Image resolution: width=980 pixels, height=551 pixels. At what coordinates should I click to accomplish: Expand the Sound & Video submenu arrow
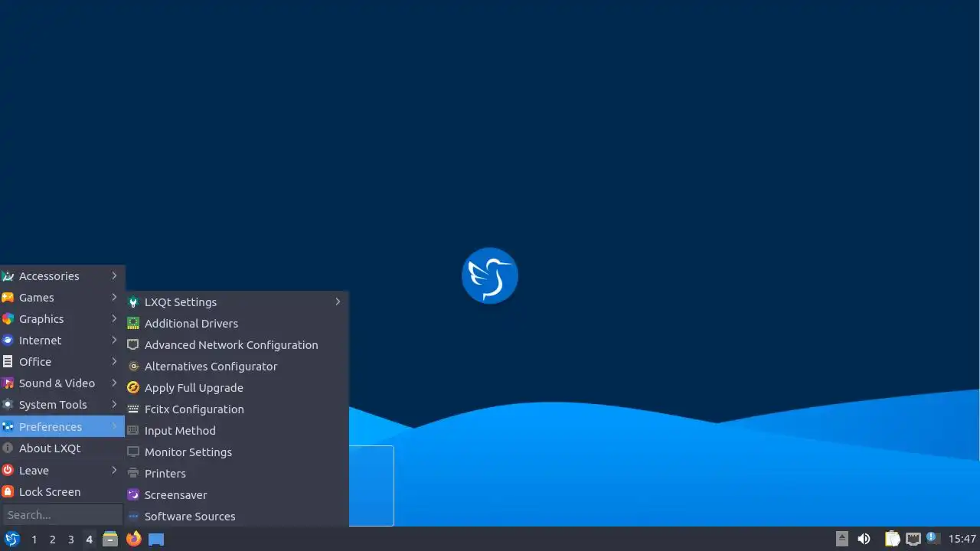coord(114,383)
